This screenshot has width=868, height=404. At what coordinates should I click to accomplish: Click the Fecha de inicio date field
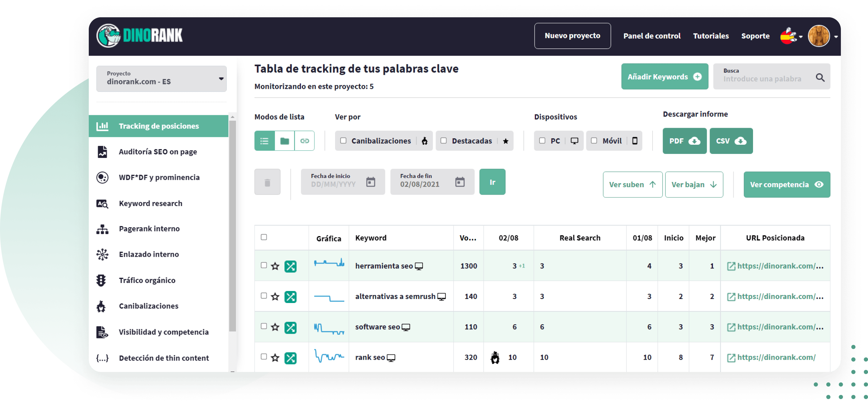click(x=343, y=182)
